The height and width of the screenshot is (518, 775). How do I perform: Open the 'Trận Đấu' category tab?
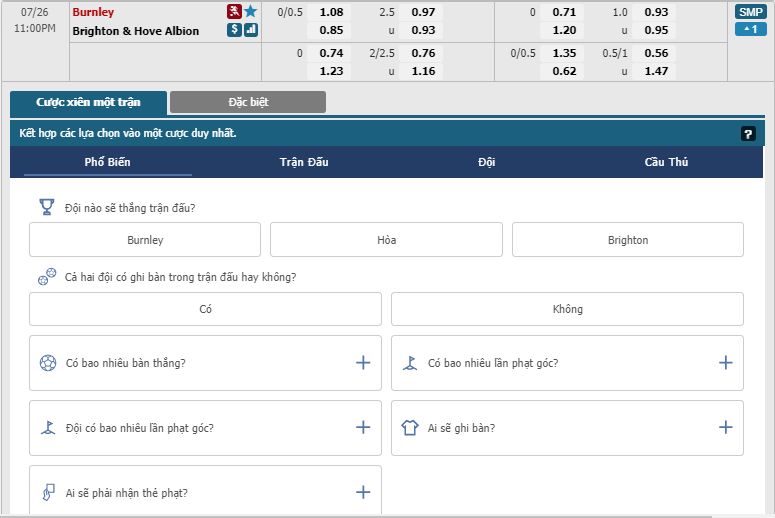(304, 162)
